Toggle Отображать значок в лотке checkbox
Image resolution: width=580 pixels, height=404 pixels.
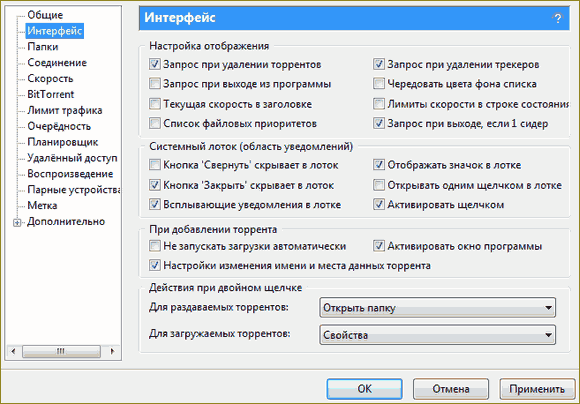point(378,165)
